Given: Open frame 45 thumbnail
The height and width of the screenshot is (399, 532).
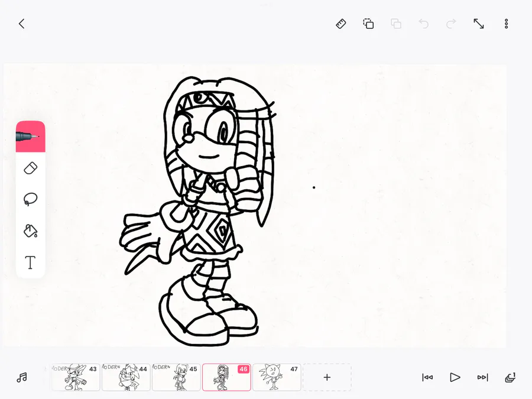Looking at the screenshot, I should coord(176,377).
